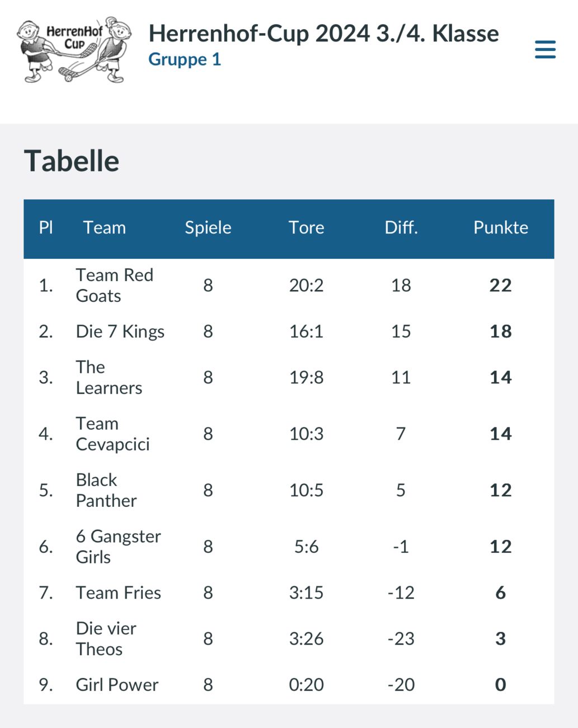Open Girl Power team entry
The width and height of the screenshot is (578, 728).
point(118,684)
